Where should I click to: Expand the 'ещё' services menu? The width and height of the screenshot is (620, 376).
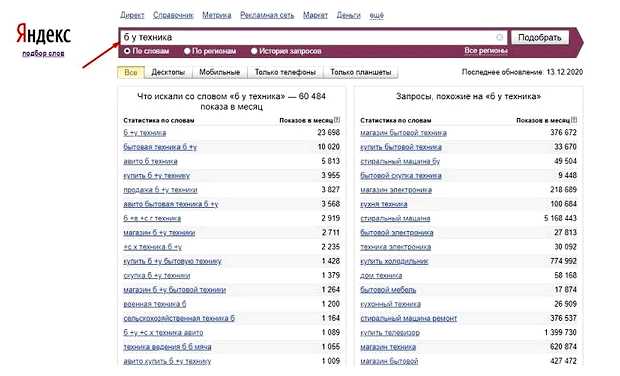376,15
